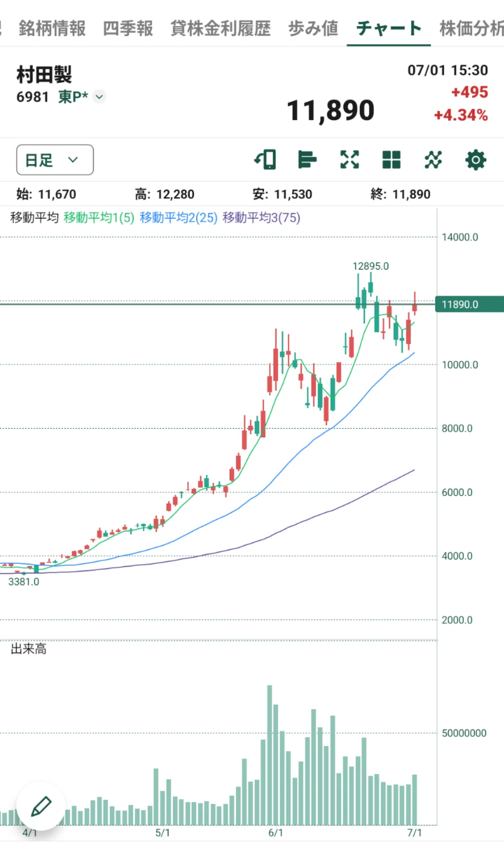Viewport: 504px width, 844px height.
Task: Tap the 6981 stock code
Action: [32, 96]
